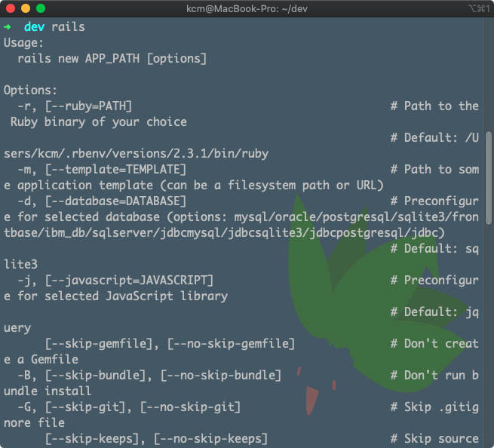
Task: Click the terminal scrollbar thumb
Action: coord(489,178)
